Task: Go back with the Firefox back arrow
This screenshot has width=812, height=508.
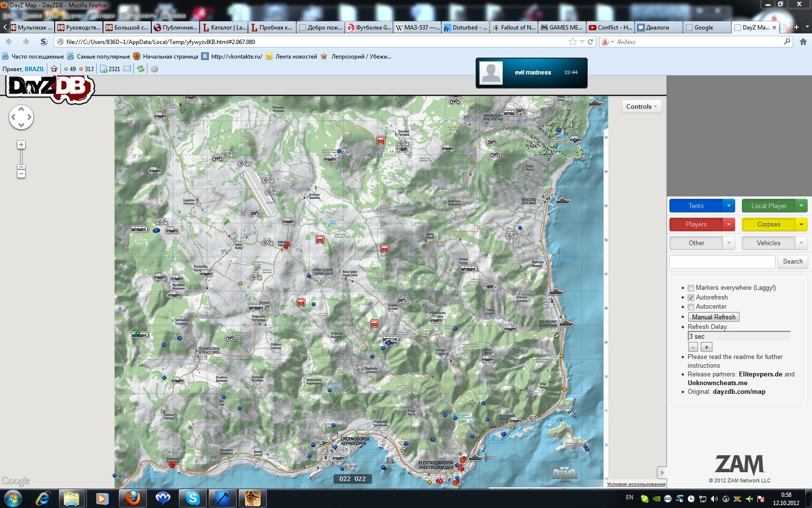Action: [x=9, y=42]
